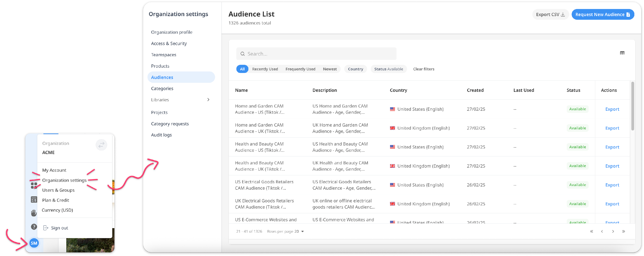Click the ACME organization name
644x256 pixels.
pos(48,152)
